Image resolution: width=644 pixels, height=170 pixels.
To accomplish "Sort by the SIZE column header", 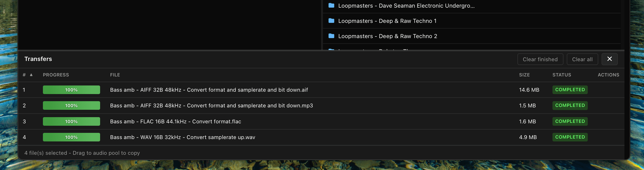I will click(524, 75).
